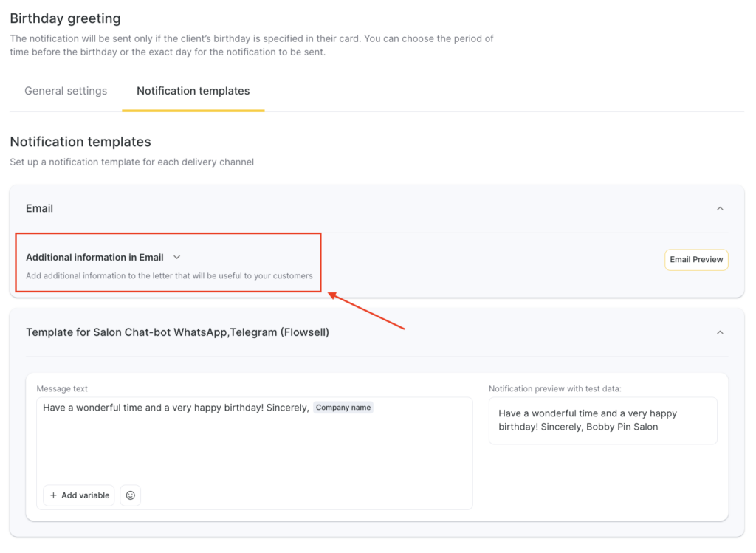Viewport: 756px width, 553px height.
Task: Collapse the Salon Chat-bot template section chevron
Action: click(720, 333)
